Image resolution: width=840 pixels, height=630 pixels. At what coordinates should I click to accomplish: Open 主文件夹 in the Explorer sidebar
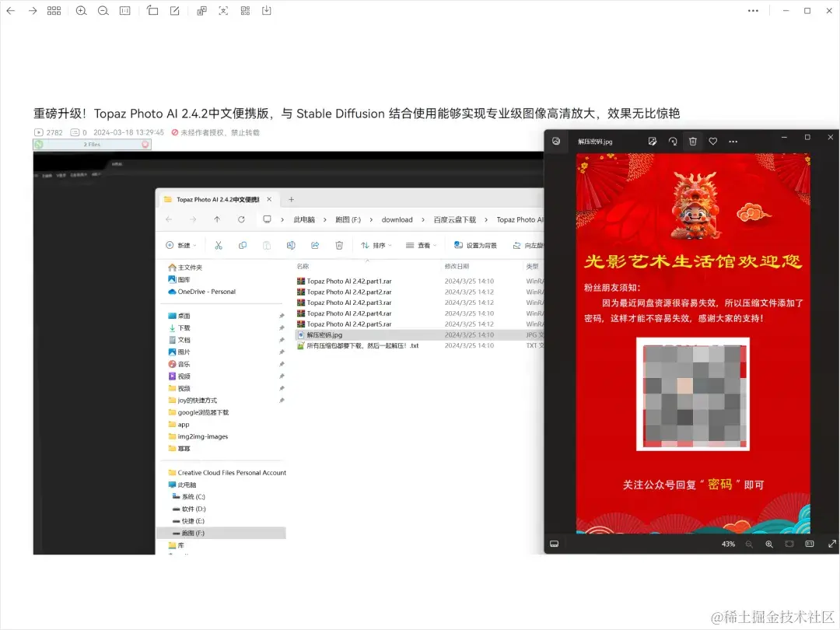[x=185, y=268]
